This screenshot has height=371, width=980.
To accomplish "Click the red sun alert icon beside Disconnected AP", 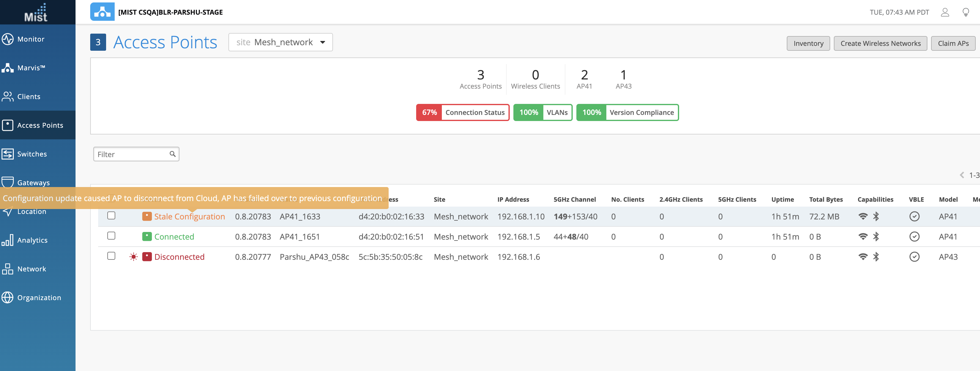I will [133, 257].
